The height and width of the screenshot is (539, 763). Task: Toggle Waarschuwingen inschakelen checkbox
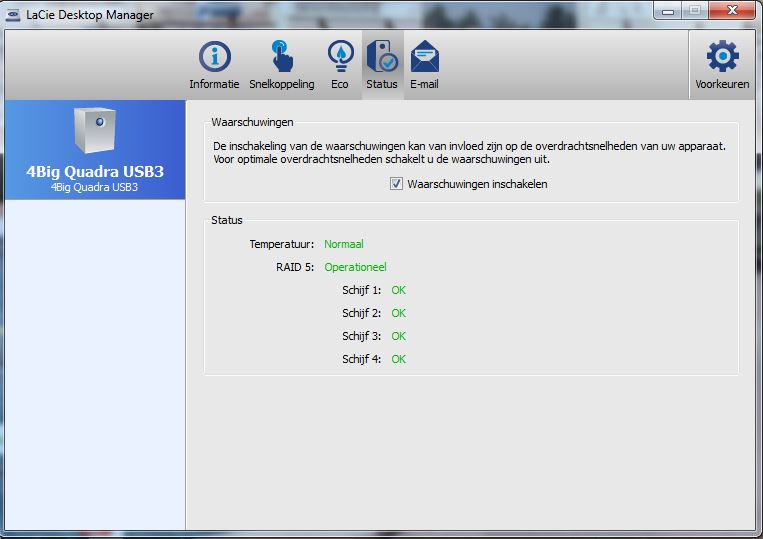[397, 184]
